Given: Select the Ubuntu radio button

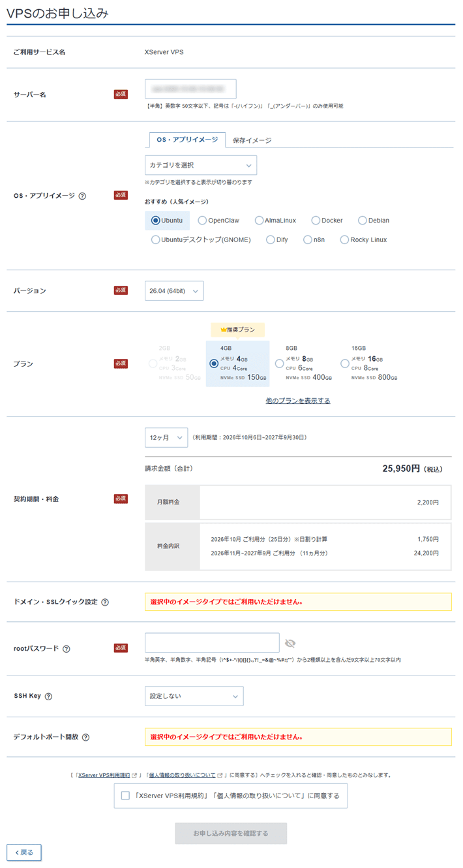Looking at the screenshot, I should (156, 221).
